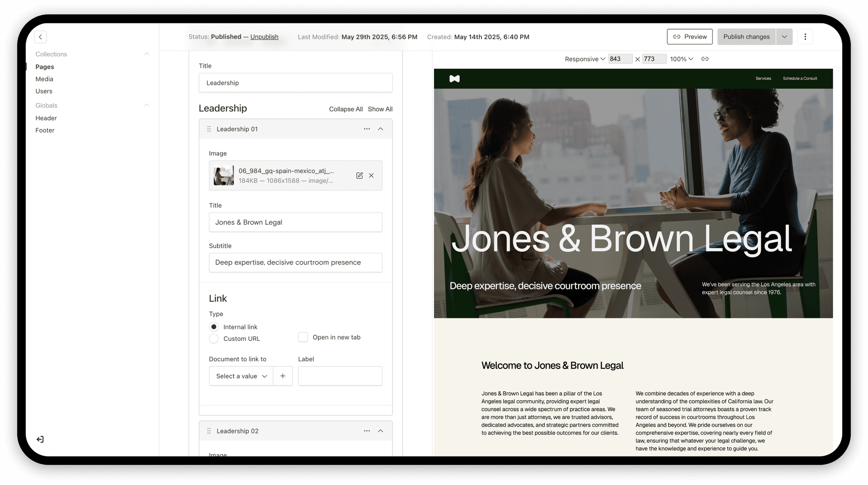Click the Unpublish link
The image size is (868, 485).
click(264, 37)
